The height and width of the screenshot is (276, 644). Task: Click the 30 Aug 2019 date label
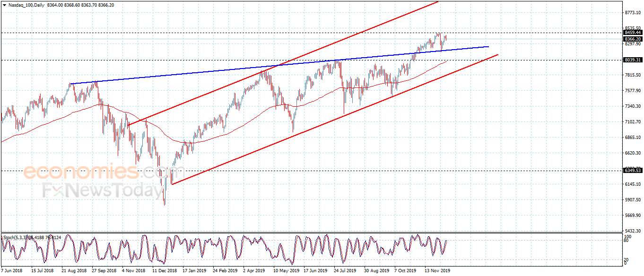coord(376,271)
